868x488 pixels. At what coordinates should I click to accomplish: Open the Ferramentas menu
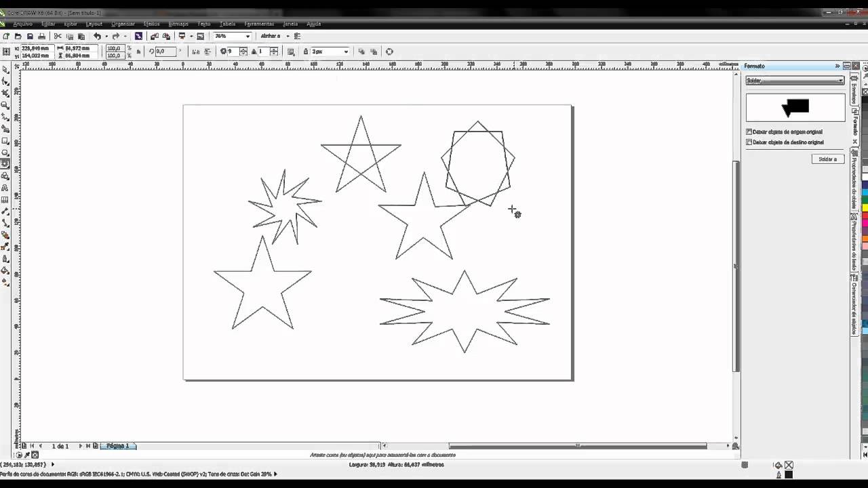259,24
